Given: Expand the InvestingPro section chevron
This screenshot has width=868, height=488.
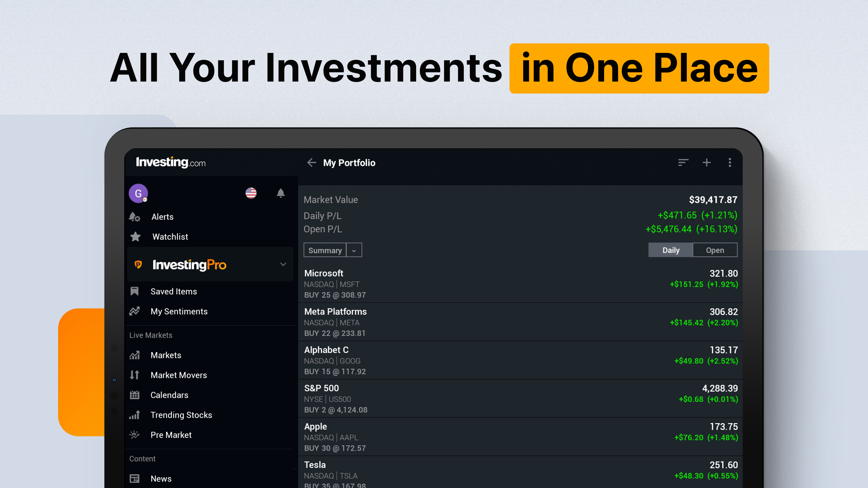Looking at the screenshot, I should (x=283, y=264).
